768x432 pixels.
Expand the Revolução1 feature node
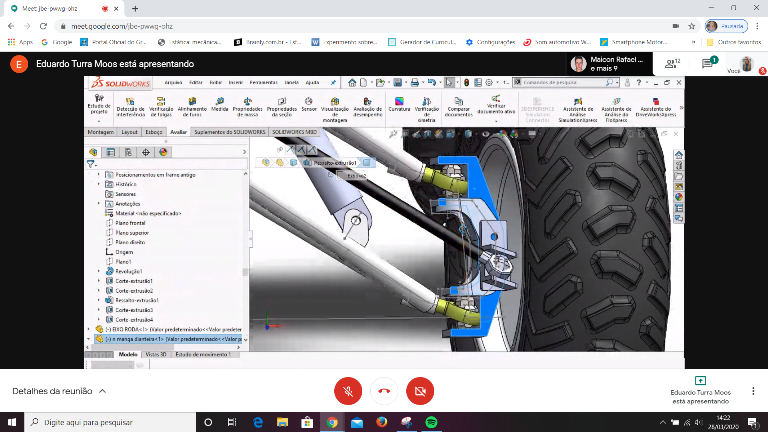[99, 272]
